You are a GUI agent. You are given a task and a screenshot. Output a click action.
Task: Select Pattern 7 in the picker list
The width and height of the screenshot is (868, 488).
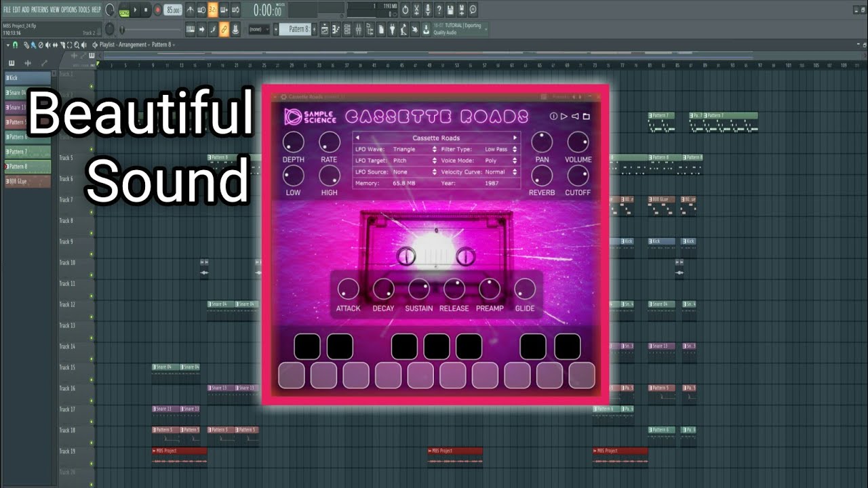coord(28,152)
